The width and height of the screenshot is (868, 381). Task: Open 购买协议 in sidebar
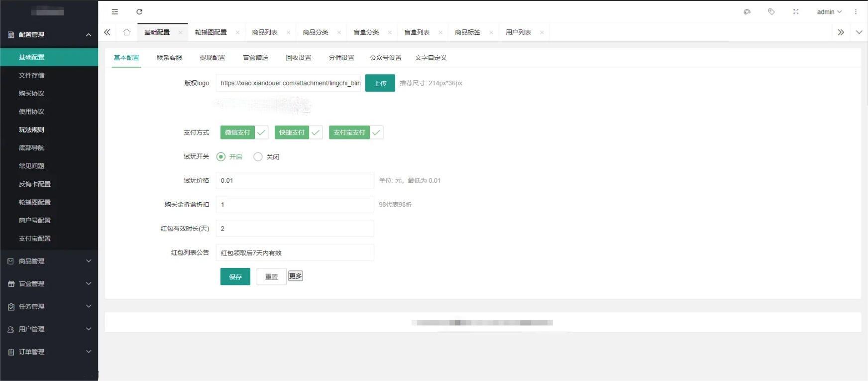[32, 94]
